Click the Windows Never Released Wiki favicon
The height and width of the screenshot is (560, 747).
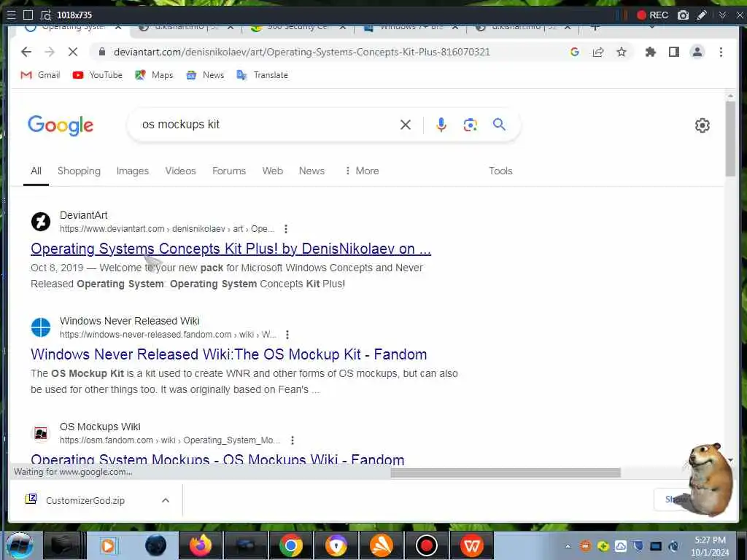[41, 327]
